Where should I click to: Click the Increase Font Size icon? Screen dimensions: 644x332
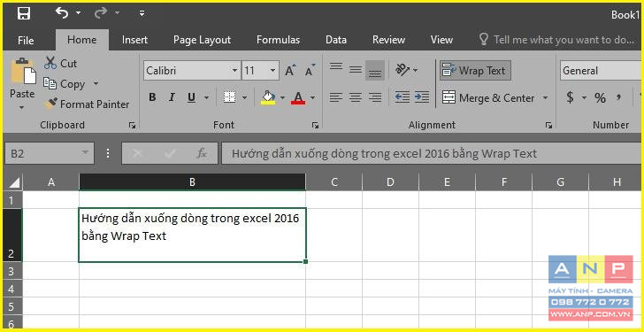(x=290, y=71)
